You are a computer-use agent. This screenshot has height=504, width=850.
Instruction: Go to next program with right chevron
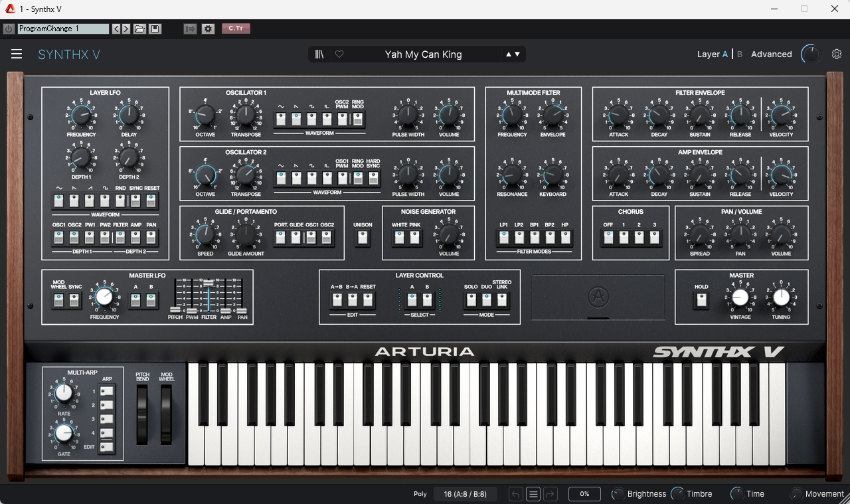pos(126,29)
